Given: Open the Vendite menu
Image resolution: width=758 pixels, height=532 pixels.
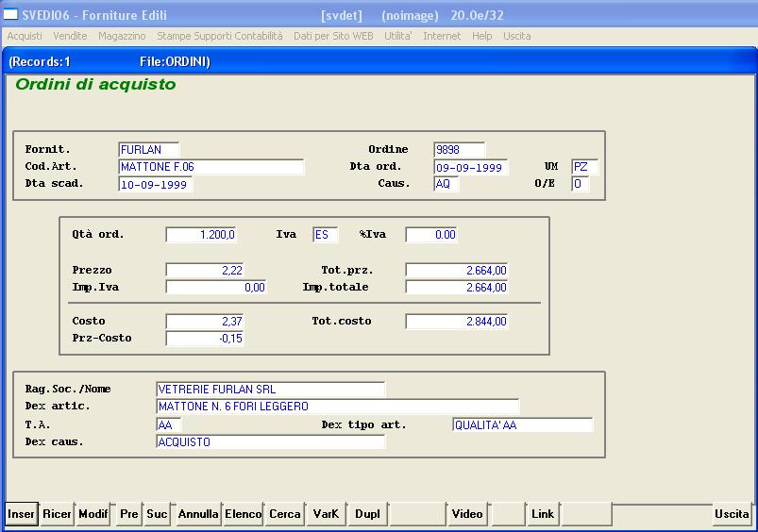Looking at the screenshot, I should (x=70, y=36).
